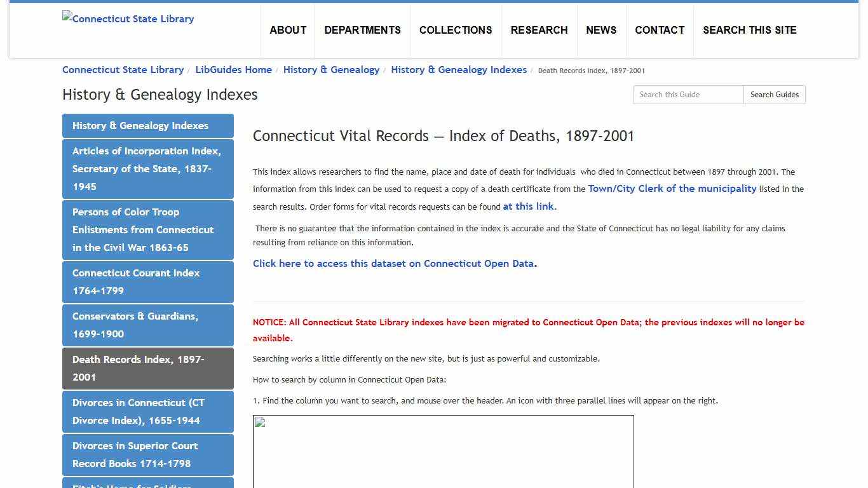Go to the NEWS page
Screen dimensions: 868x488
[x=601, y=30]
